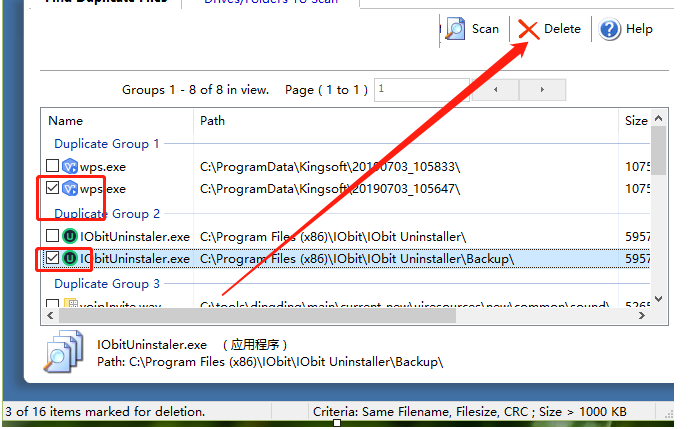Click status text '3 of 16 items marked'
697x429 pixels.
(105, 412)
